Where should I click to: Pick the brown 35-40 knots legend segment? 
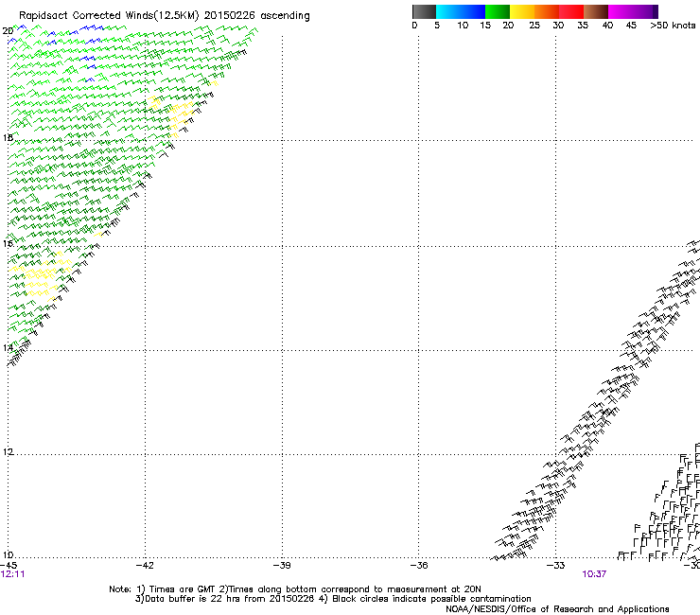coord(596,11)
